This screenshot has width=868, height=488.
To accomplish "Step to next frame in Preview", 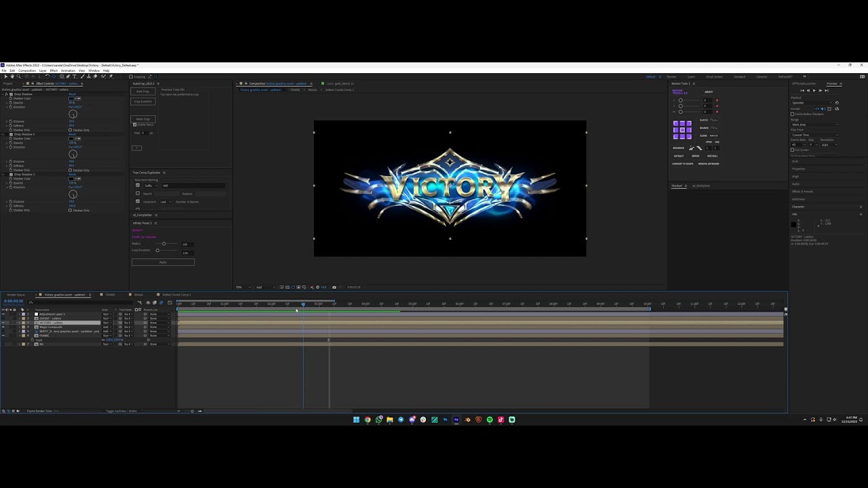I will [821, 91].
